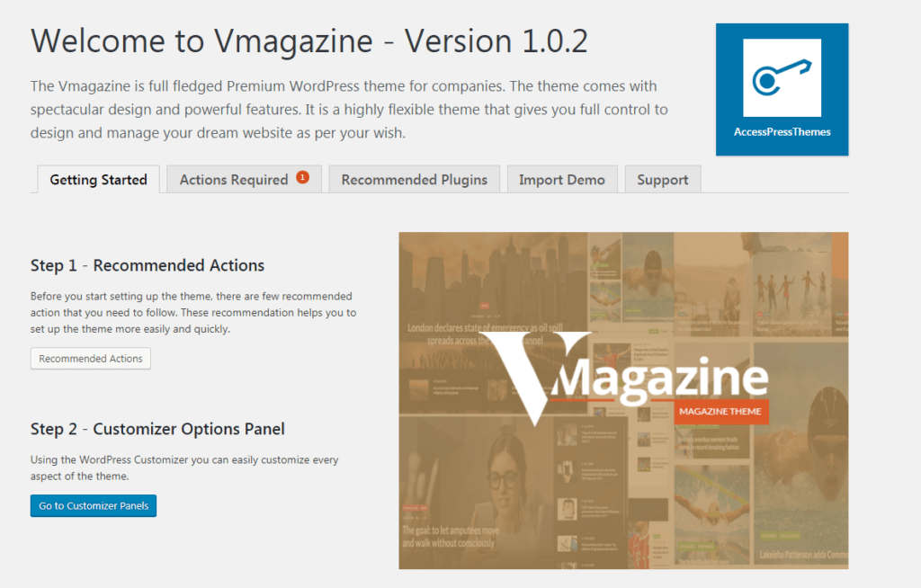
Task: Go to the Support tab
Action: (x=663, y=179)
